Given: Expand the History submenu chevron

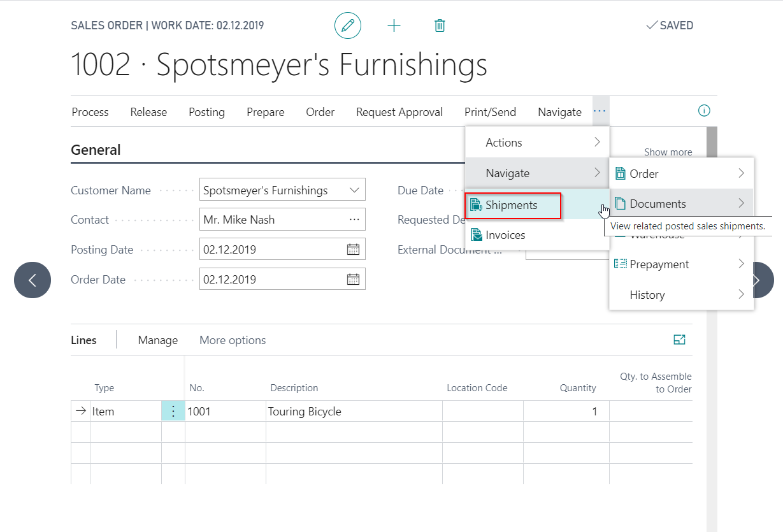Looking at the screenshot, I should (742, 294).
